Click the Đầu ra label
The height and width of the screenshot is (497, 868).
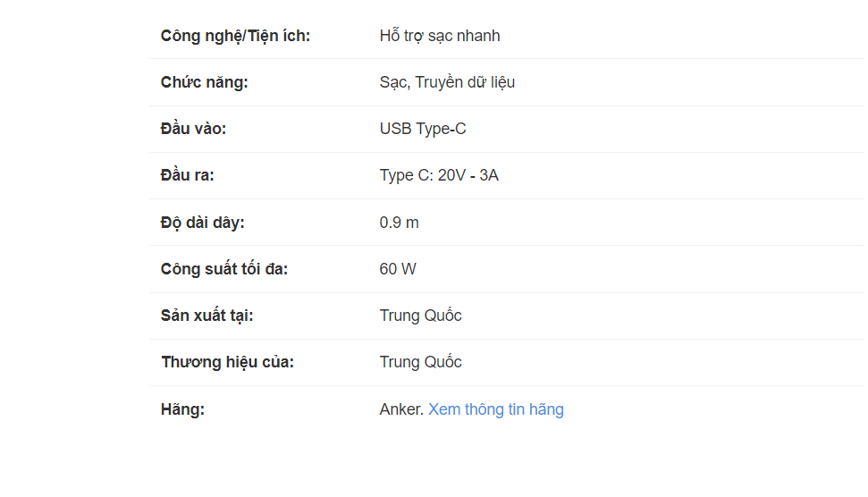[187, 175]
